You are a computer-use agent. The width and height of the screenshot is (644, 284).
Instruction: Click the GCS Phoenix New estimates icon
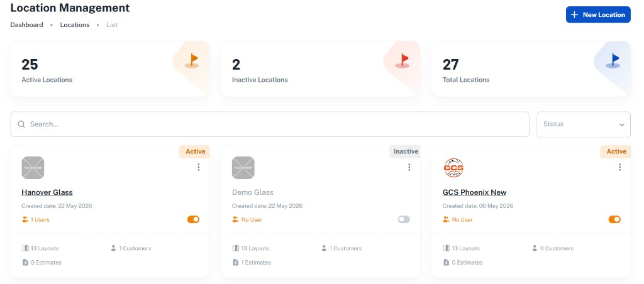[x=447, y=262]
